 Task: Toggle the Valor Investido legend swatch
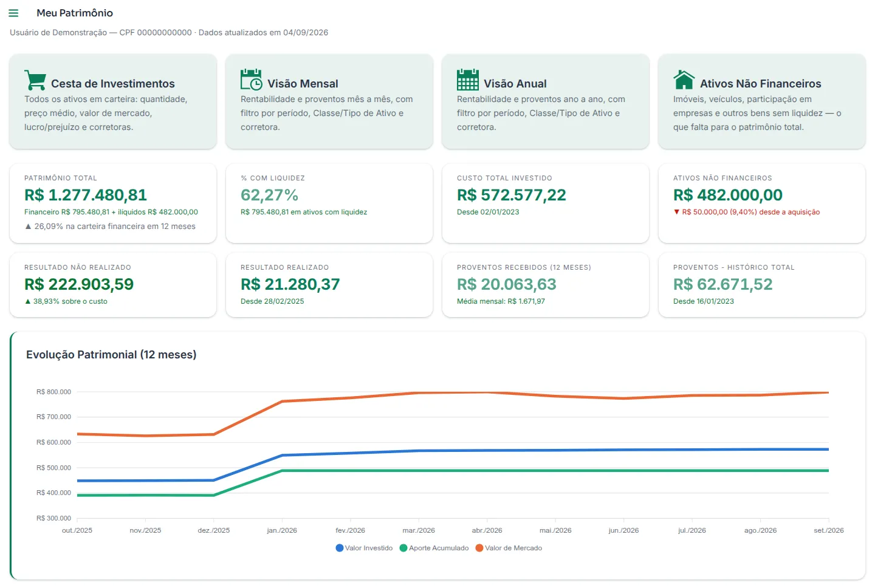[x=340, y=548]
